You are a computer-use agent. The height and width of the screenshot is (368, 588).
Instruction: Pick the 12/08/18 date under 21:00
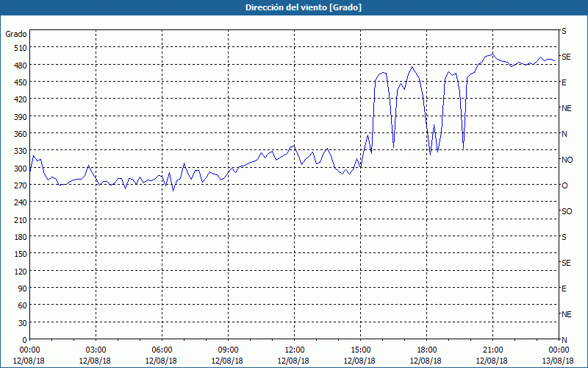click(x=492, y=361)
